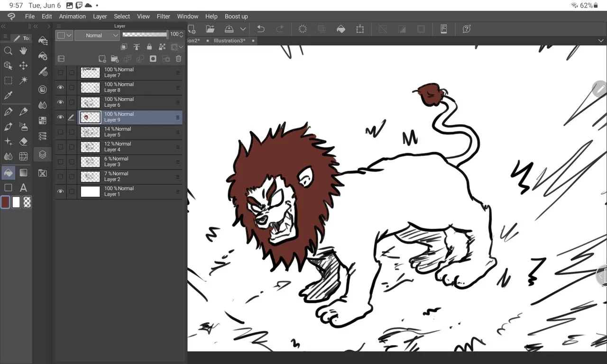Delete layer using the trash icon

[x=178, y=59]
